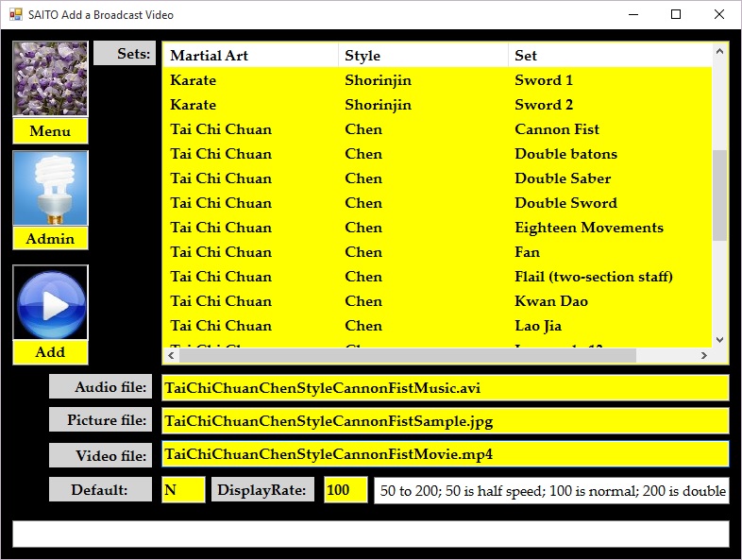The height and width of the screenshot is (560, 742).
Task: Sort list by Style column header
Action: click(x=422, y=56)
